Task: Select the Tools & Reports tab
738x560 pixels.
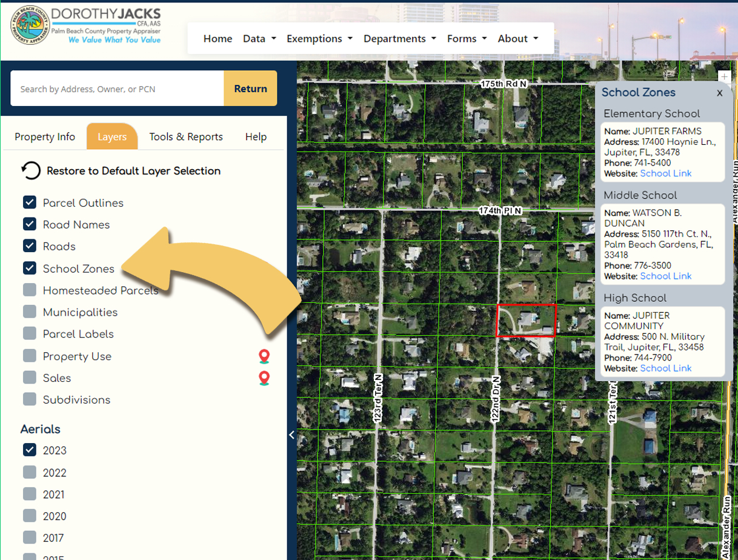Action: pos(186,136)
